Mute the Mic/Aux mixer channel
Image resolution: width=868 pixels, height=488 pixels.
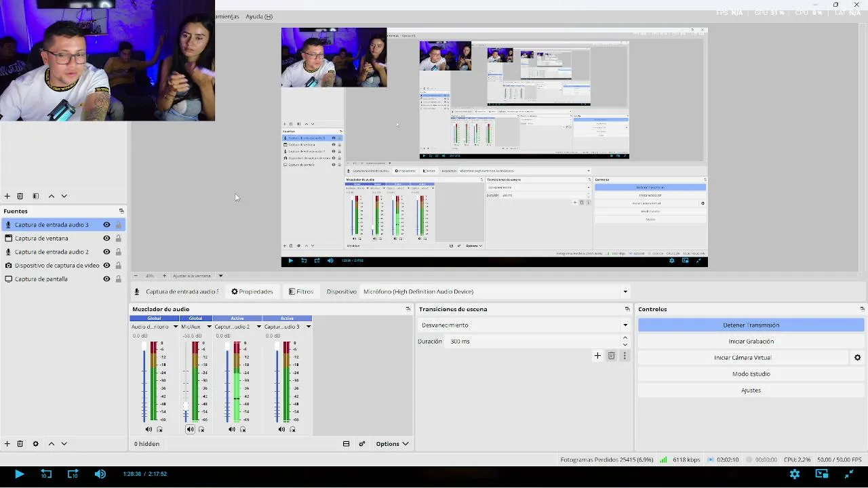pos(190,429)
